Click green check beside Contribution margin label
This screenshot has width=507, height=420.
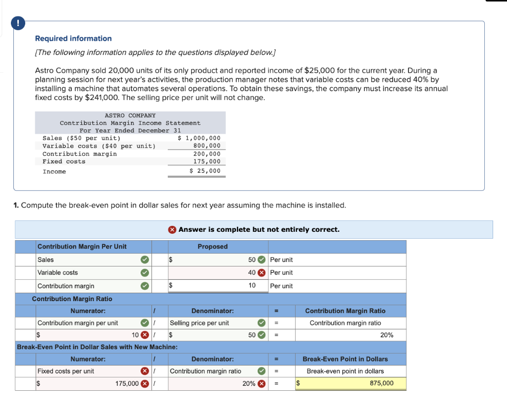145,286
